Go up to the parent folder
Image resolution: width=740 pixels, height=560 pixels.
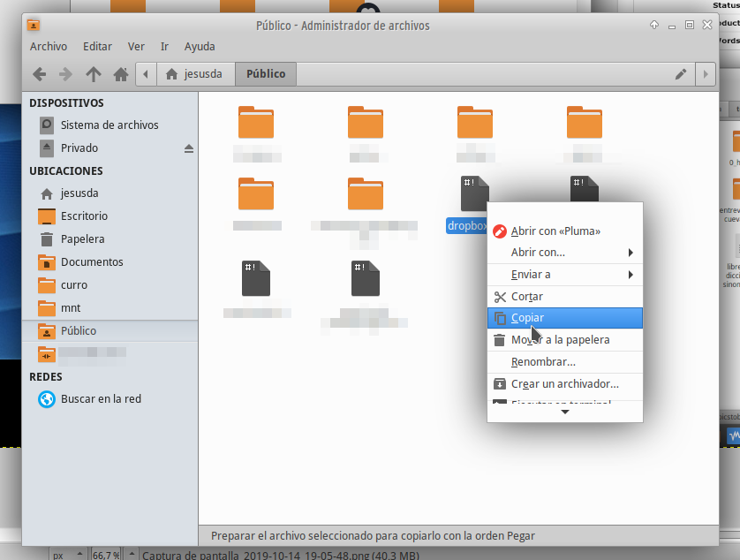[93, 74]
